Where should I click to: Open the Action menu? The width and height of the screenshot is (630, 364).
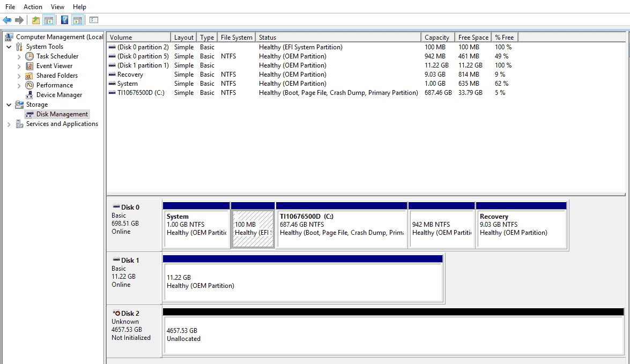[33, 7]
